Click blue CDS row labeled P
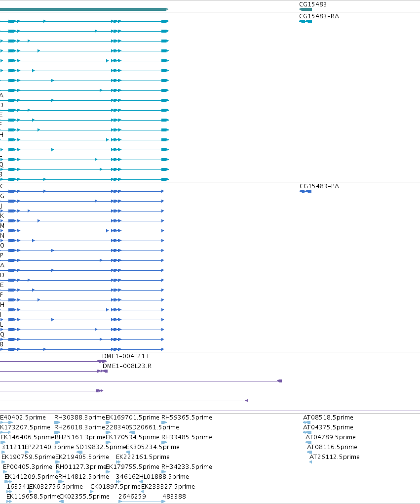 coord(82,260)
